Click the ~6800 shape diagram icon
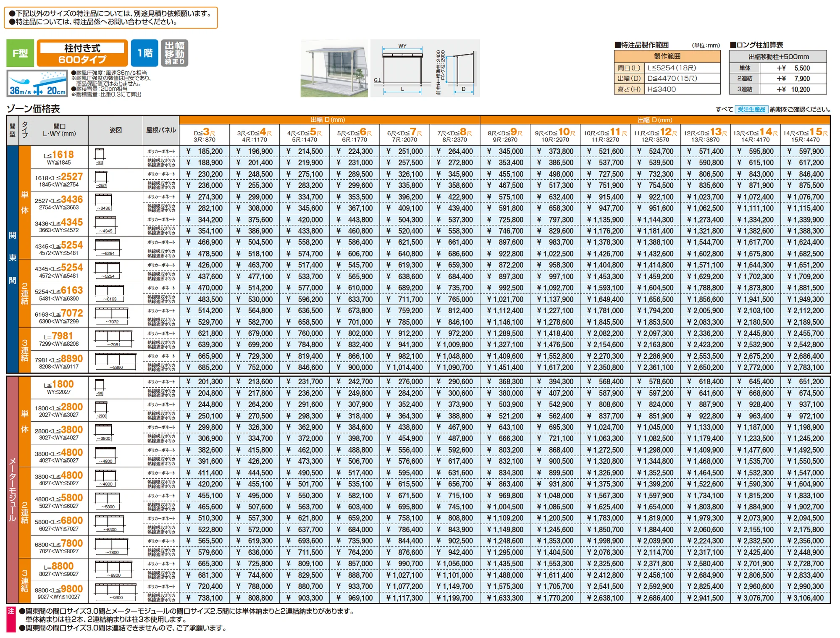 pyautogui.click(x=110, y=524)
